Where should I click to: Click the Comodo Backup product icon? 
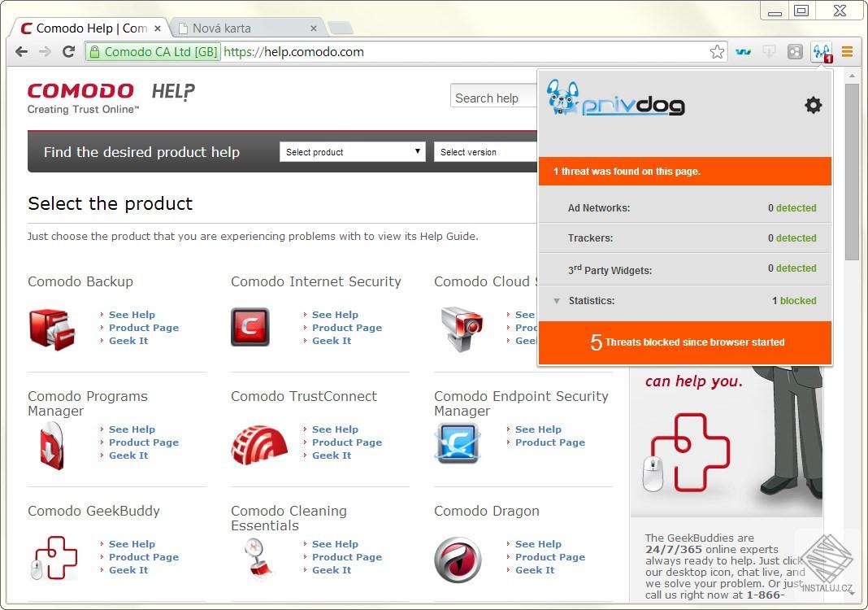click(52, 329)
